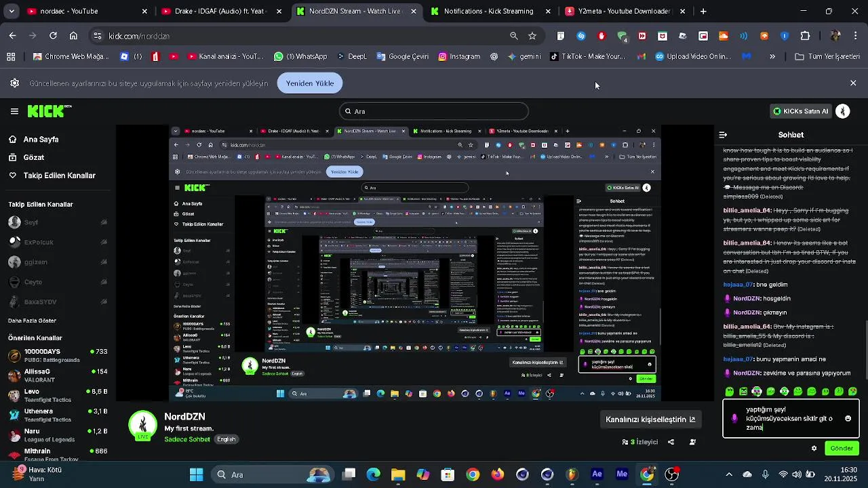
Task: Open the Chrome tab search dropdown arrow
Action: click(x=11, y=11)
